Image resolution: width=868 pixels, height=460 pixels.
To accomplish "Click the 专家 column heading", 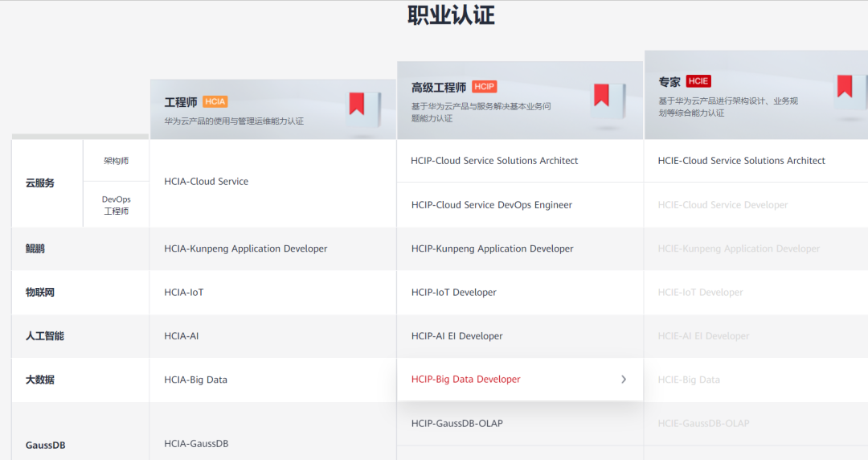I will [669, 82].
